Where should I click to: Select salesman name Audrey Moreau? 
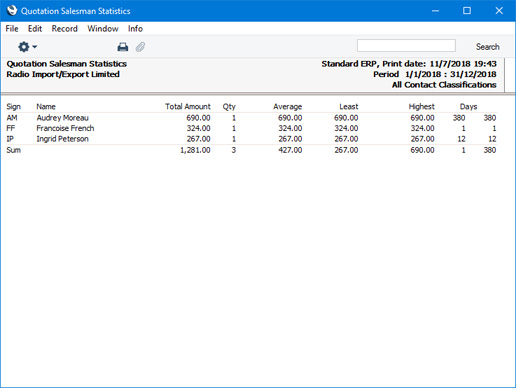click(x=62, y=118)
